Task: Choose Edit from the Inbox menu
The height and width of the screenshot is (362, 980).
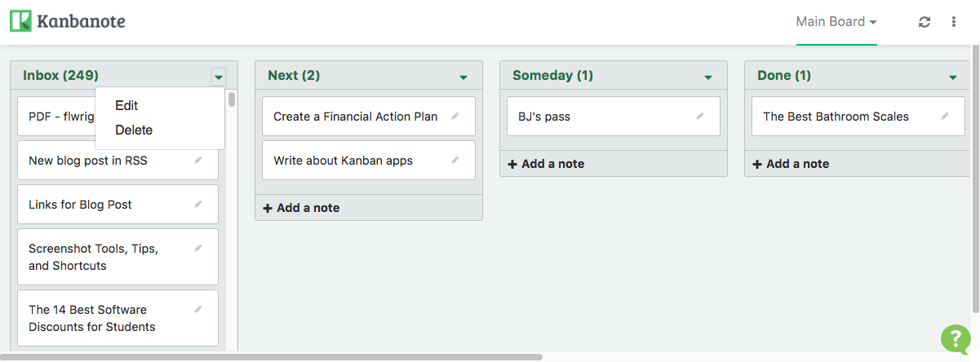Action: tap(126, 105)
